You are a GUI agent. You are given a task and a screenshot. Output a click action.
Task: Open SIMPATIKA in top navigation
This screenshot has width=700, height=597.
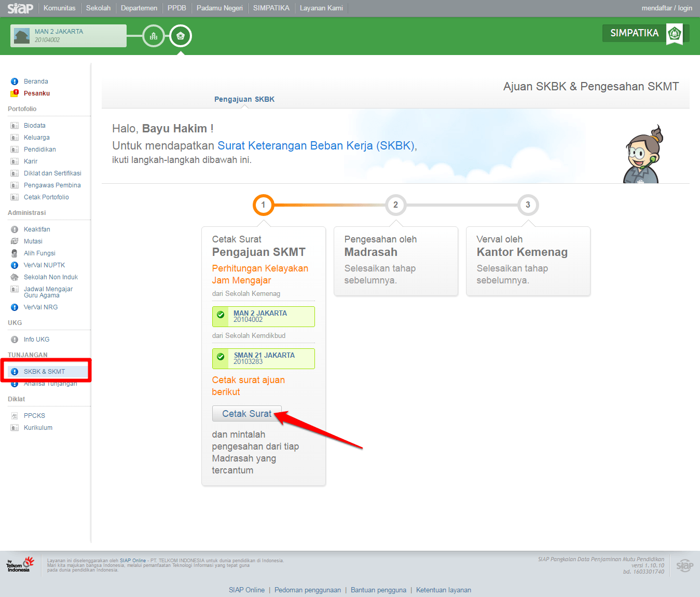[x=271, y=8]
